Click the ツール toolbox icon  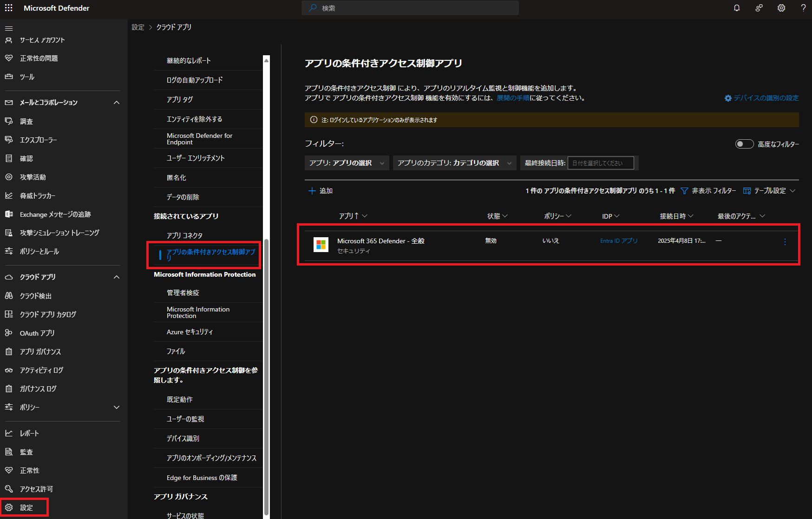(x=8, y=77)
